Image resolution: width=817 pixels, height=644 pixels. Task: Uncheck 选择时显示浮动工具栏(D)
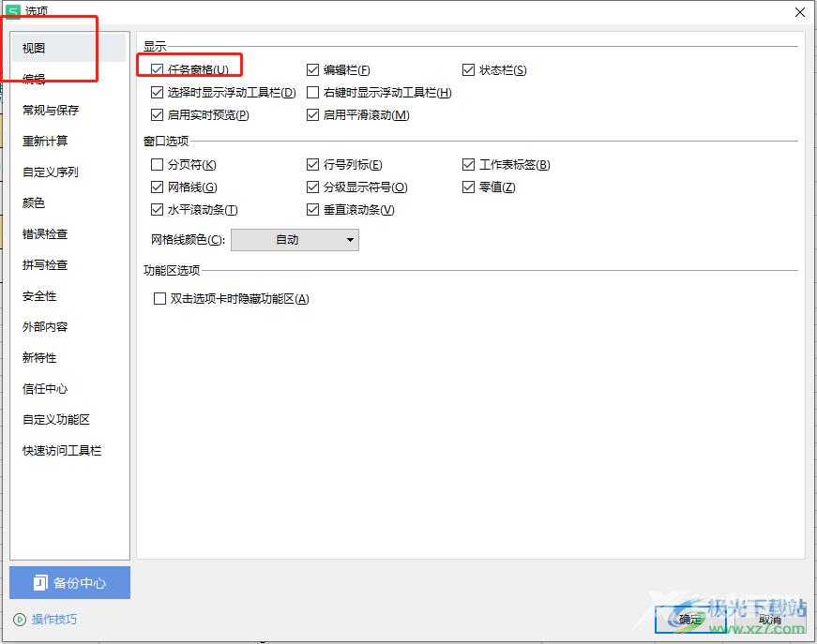[157, 92]
